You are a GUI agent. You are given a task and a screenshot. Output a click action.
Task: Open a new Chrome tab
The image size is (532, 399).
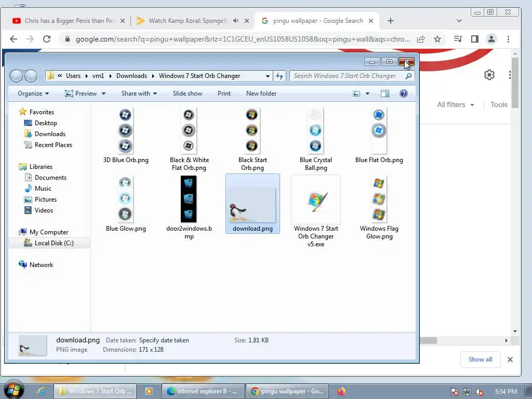click(391, 21)
